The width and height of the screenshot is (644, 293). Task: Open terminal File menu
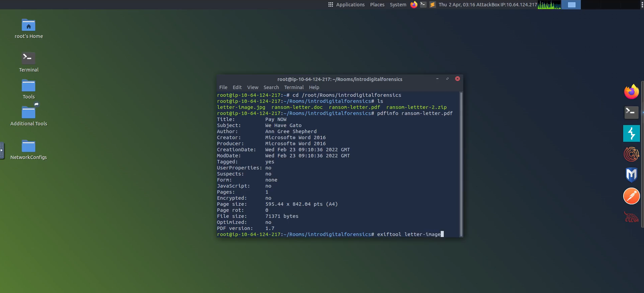coord(223,87)
